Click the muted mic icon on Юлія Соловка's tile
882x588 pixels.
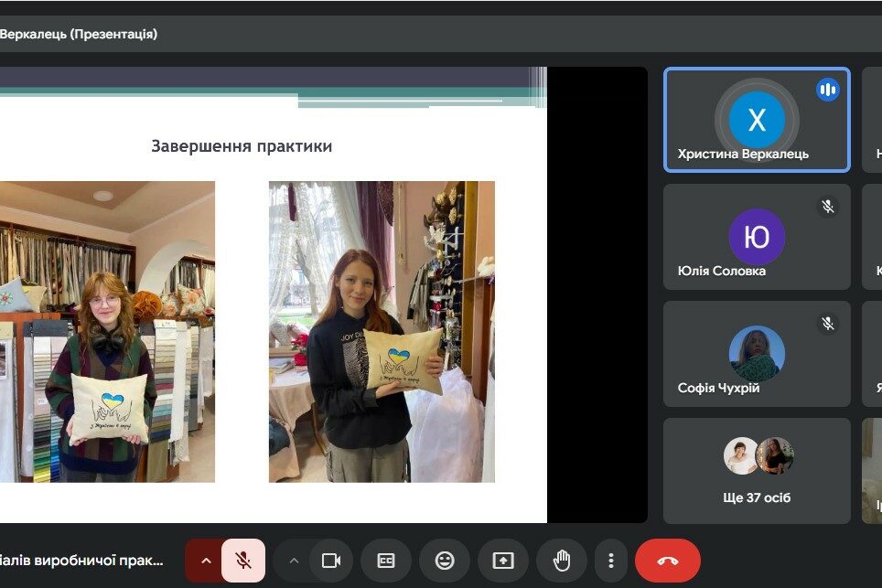(827, 207)
